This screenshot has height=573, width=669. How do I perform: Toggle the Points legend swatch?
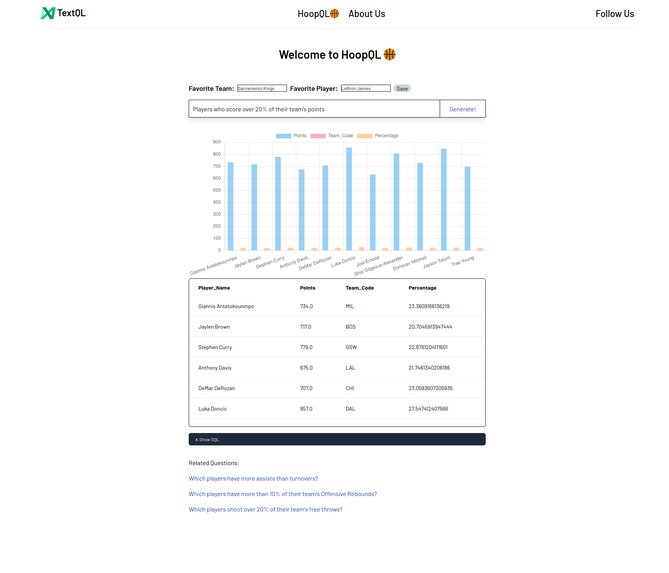tap(283, 136)
